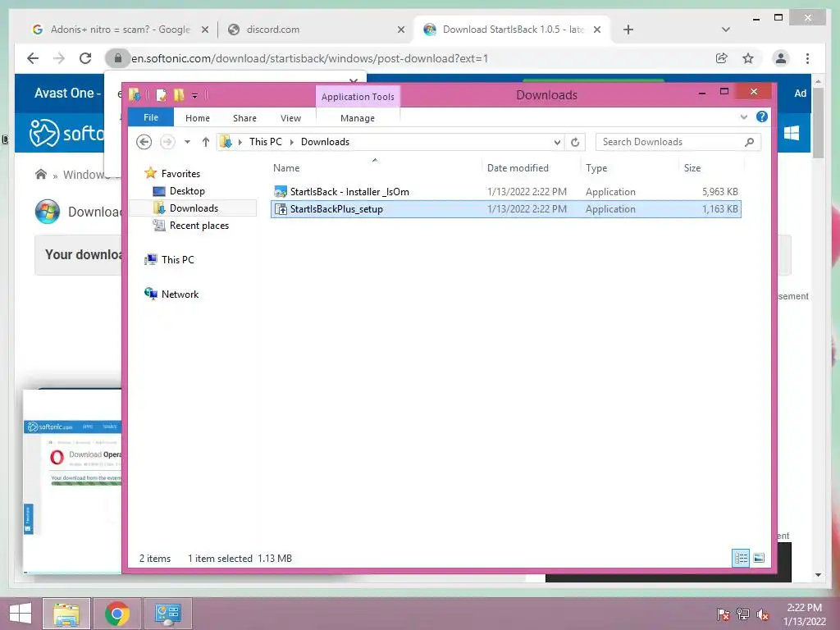840x630 pixels.
Task: Click 'This PC' breadcrumb in address bar
Action: (265, 142)
